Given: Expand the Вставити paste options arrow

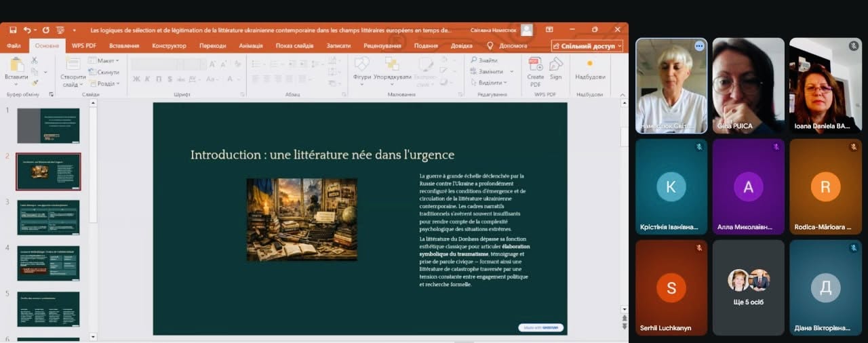Looking at the screenshot, I should pyautogui.click(x=16, y=84).
